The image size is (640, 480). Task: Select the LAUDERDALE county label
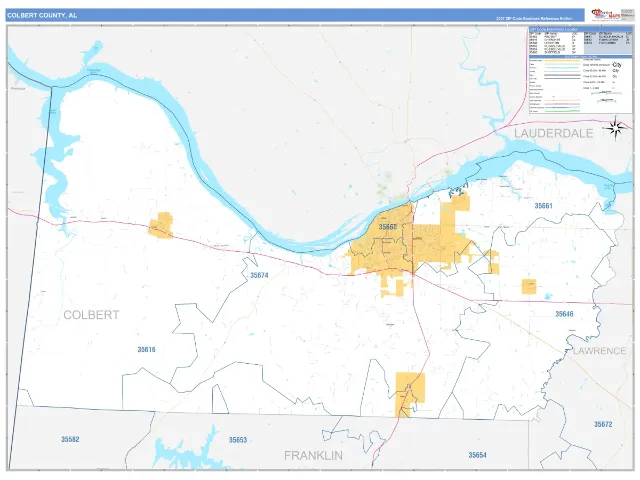coord(553,133)
